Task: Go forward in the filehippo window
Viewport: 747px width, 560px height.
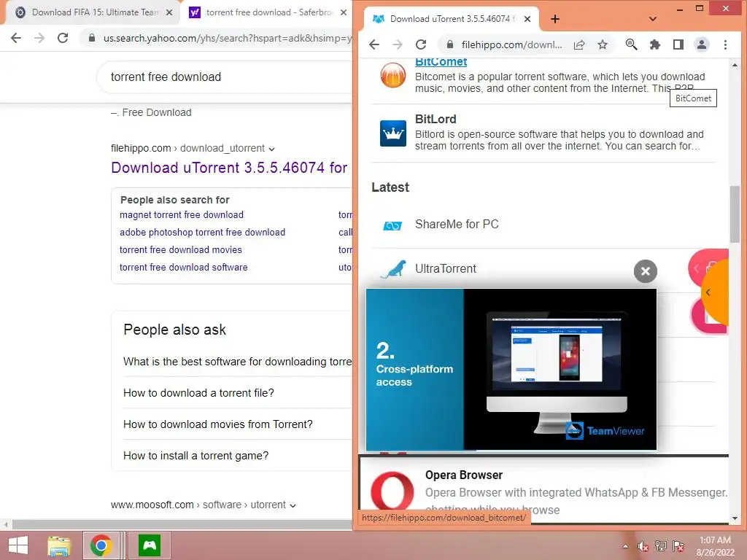Action: 398,44
